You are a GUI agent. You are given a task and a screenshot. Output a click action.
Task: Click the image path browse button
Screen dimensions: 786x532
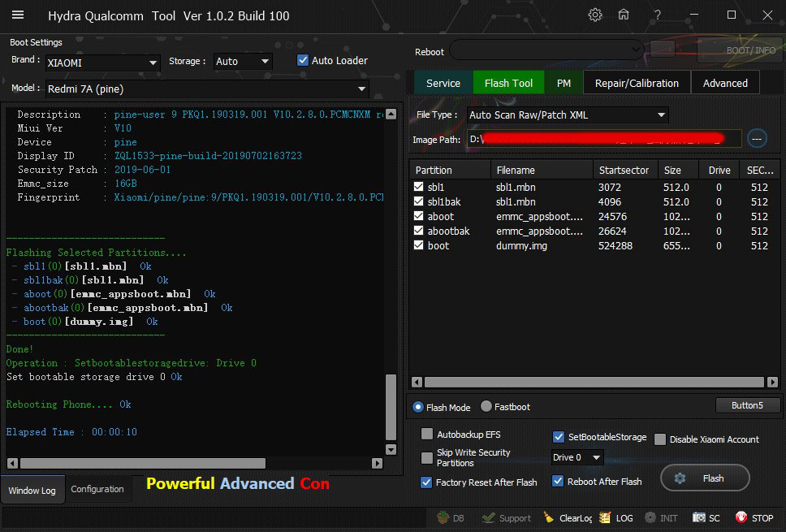pyautogui.click(x=757, y=139)
